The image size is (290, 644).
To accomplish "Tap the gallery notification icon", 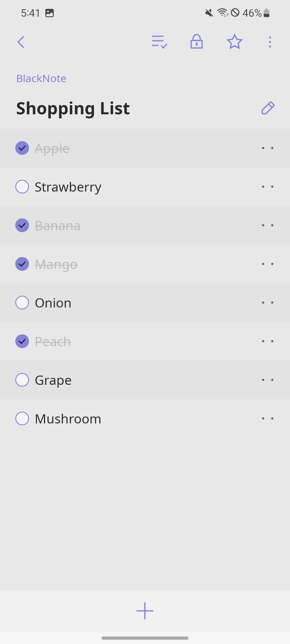I will point(49,13).
